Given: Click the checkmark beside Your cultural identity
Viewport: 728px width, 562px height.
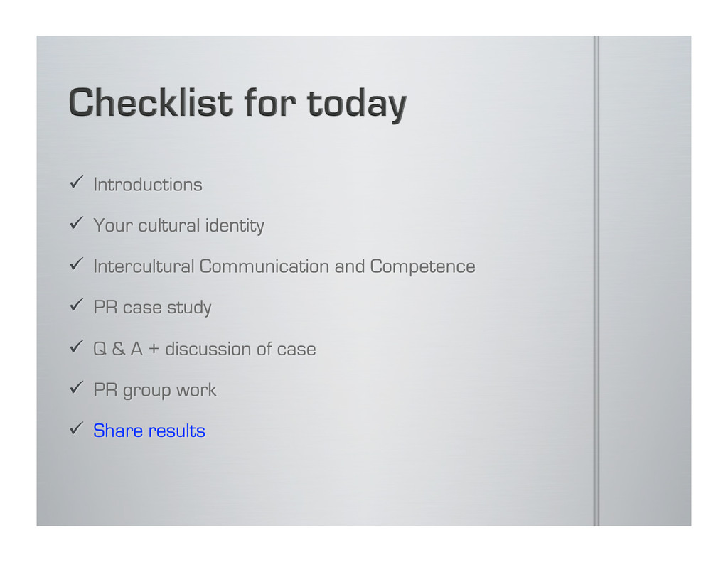Looking at the screenshot, I should click(76, 223).
